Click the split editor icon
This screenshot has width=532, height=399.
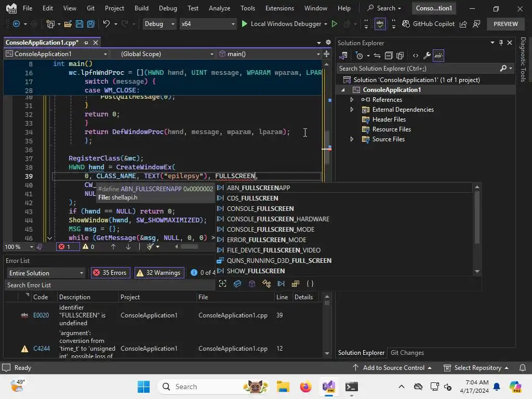click(x=326, y=54)
